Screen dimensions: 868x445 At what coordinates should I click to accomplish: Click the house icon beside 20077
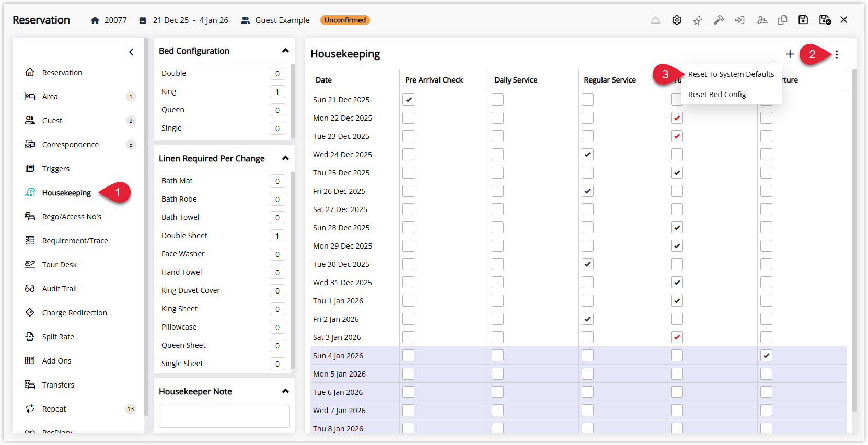coord(95,20)
